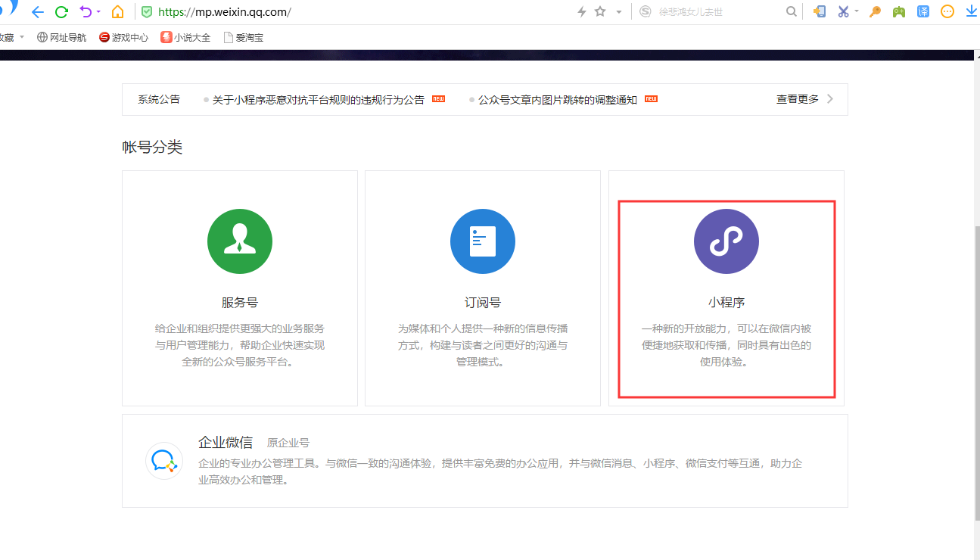
Task: Go back with the browser back arrow
Action: (x=38, y=12)
